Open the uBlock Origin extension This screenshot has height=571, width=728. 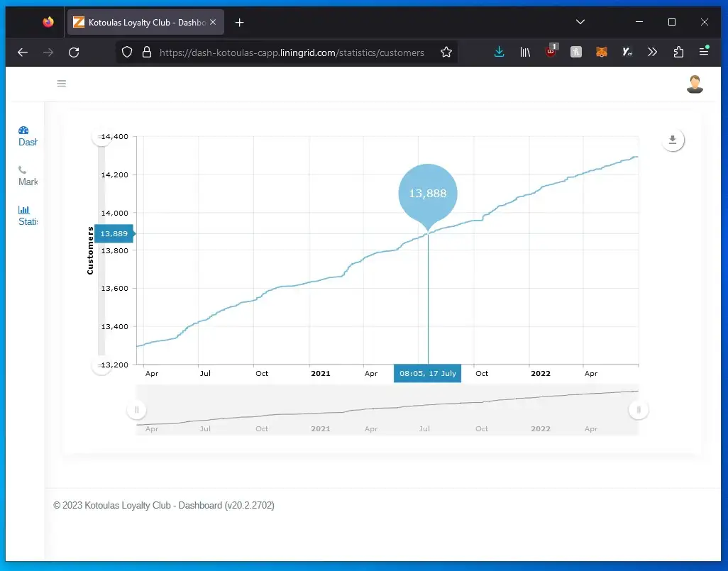tap(551, 52)
